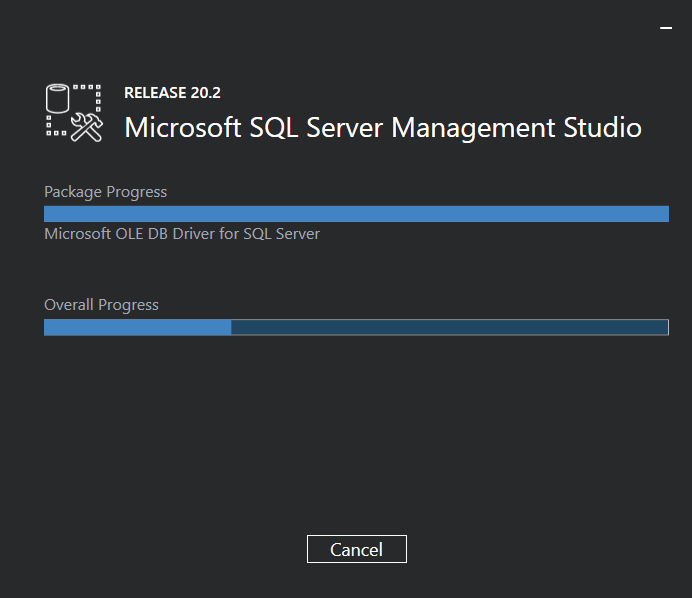692x598 pixels.
Task: Minimize the installer window
Action: [666, 29]
